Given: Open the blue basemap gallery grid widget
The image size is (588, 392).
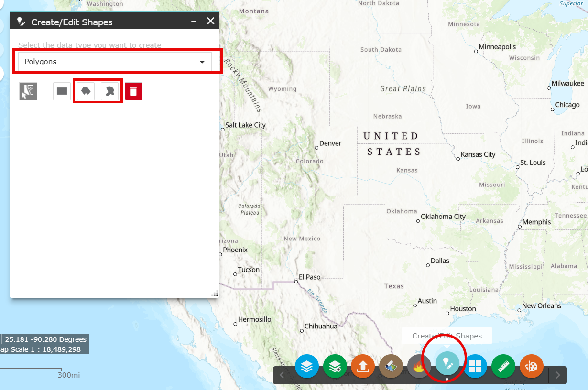Looking at the screenshot, I should [476, 367].
